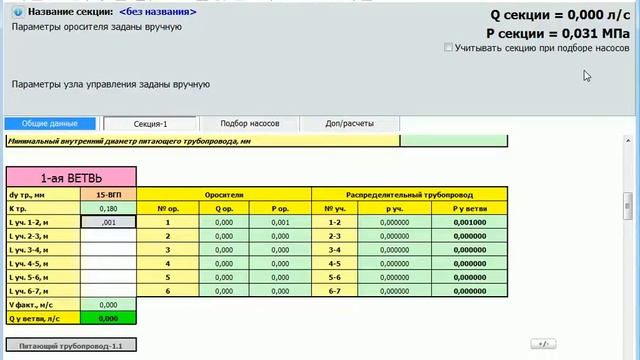Click the P ор. value for sprinkler 6
This screenshot has height=360, width=640.
pyautogui.click(x=280, y=291)
